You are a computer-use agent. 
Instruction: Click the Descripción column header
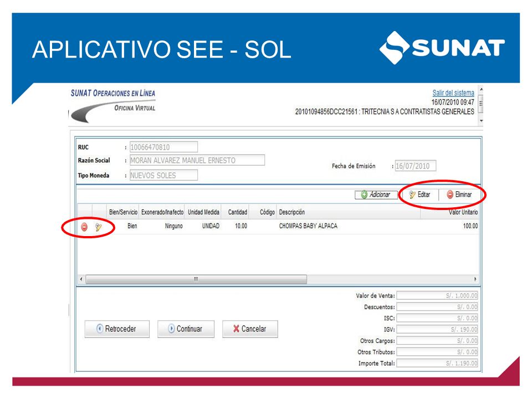click(x=349, y=212)
